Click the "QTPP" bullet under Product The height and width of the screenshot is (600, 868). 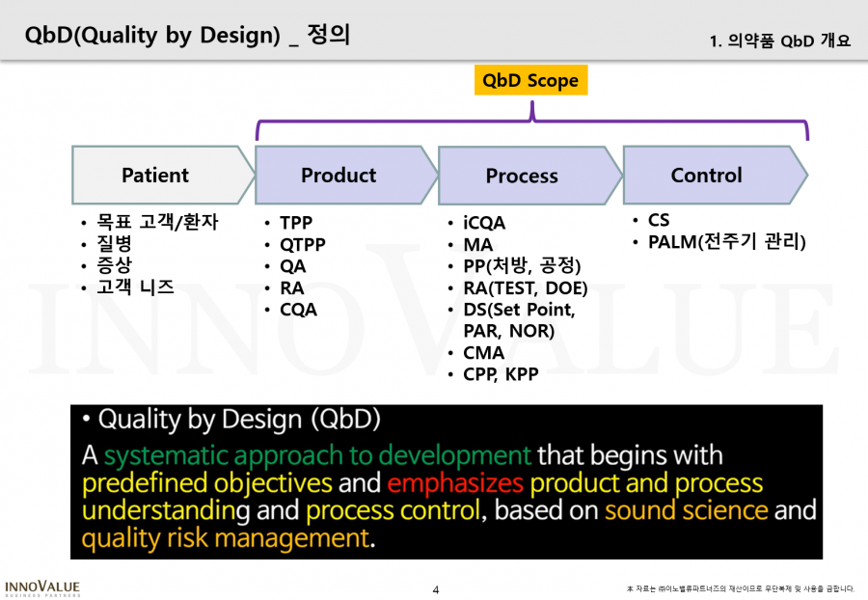[x=302, y=244]
